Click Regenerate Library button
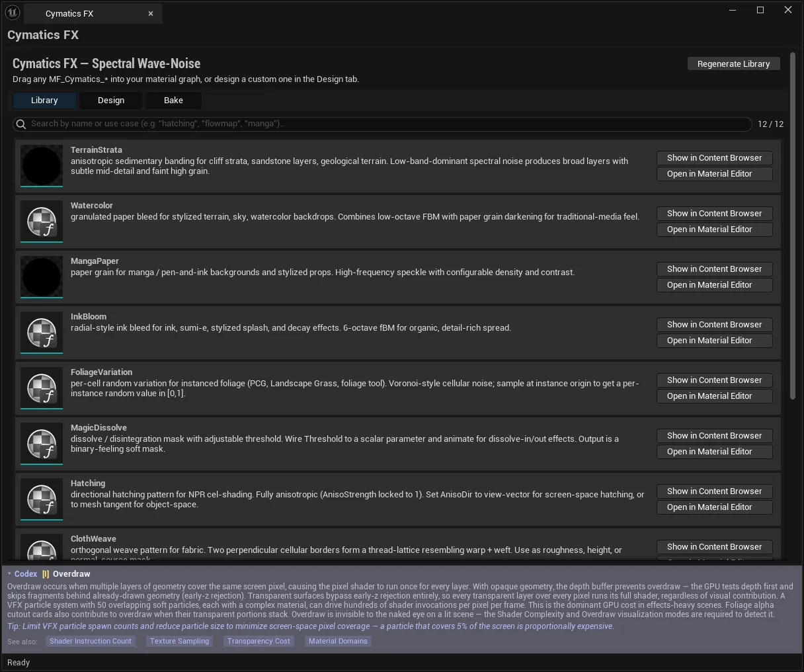This screenshot has width=804, height=672. (x=734, y=64)
